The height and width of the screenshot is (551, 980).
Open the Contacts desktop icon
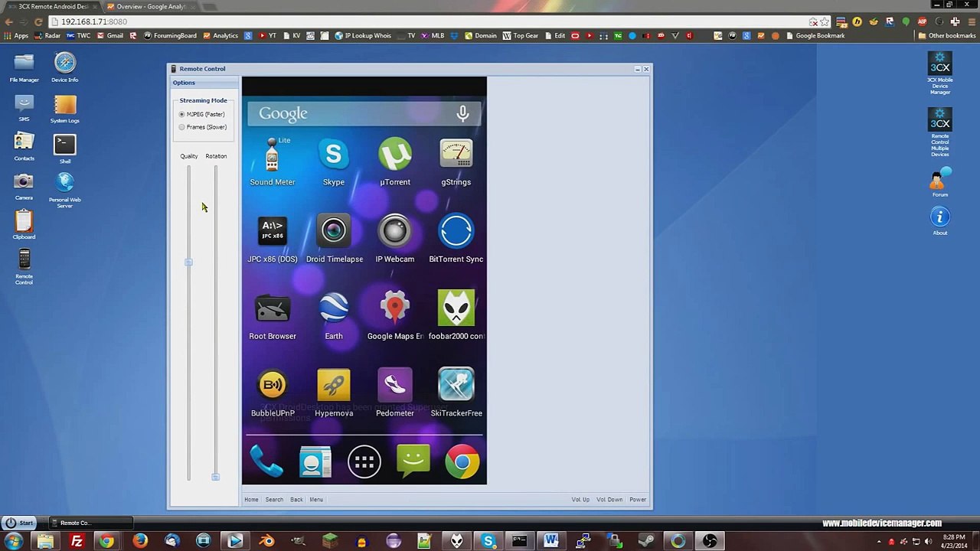(24, 147)
